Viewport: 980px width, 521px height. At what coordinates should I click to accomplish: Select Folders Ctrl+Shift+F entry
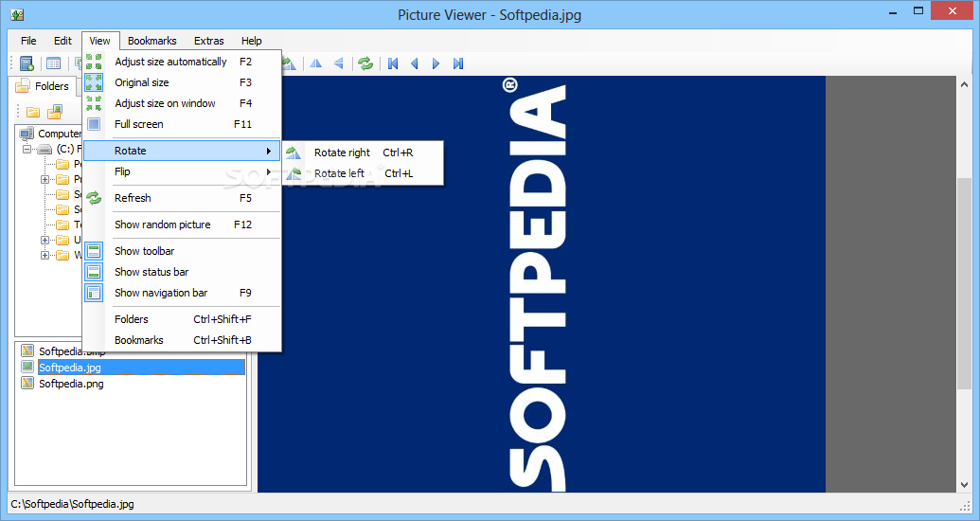click(x=181, y=319)
